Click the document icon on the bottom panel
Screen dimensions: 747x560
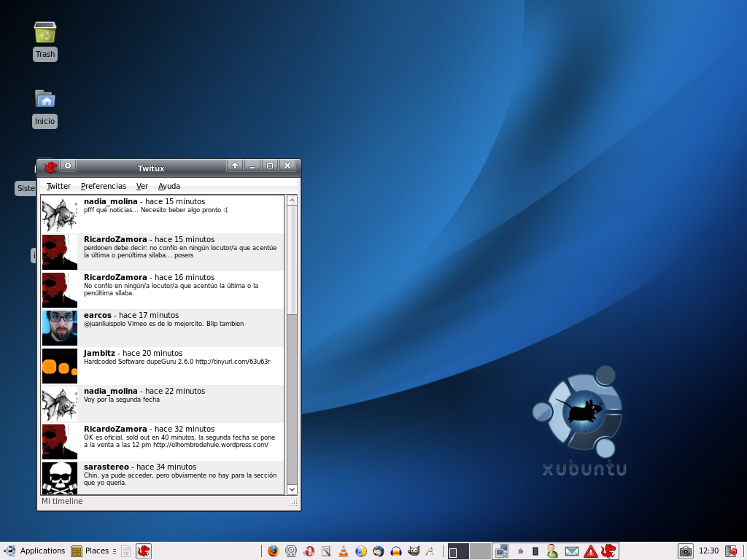[x=125, y=551]
